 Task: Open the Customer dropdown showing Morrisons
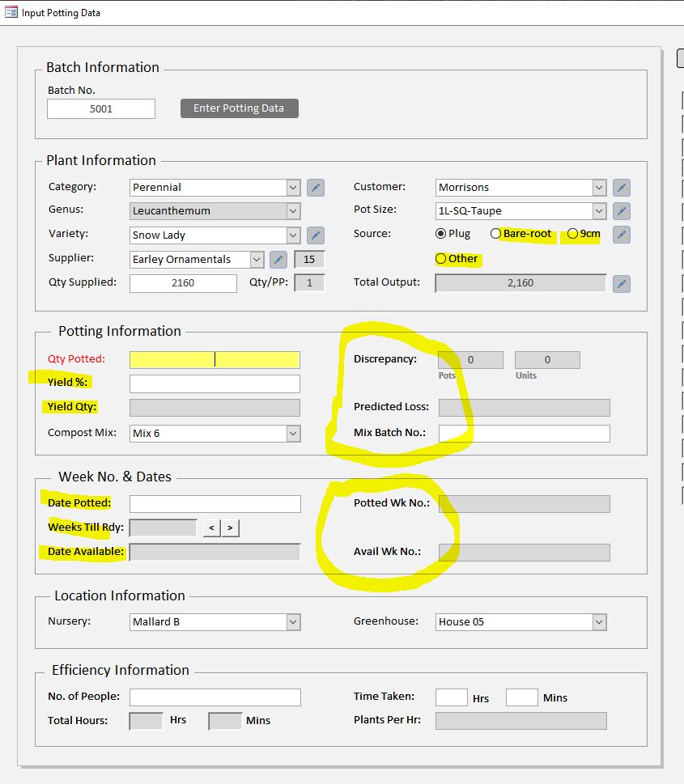pyautogui.click(x=598, y=188)
